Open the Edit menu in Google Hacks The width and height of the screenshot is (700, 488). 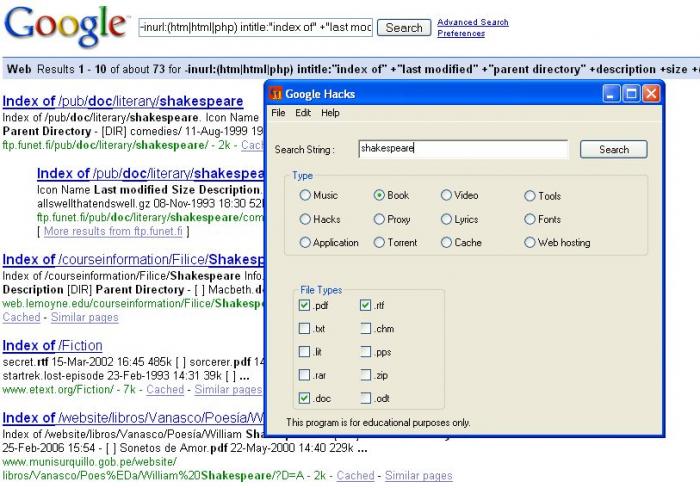click(303, 113)
